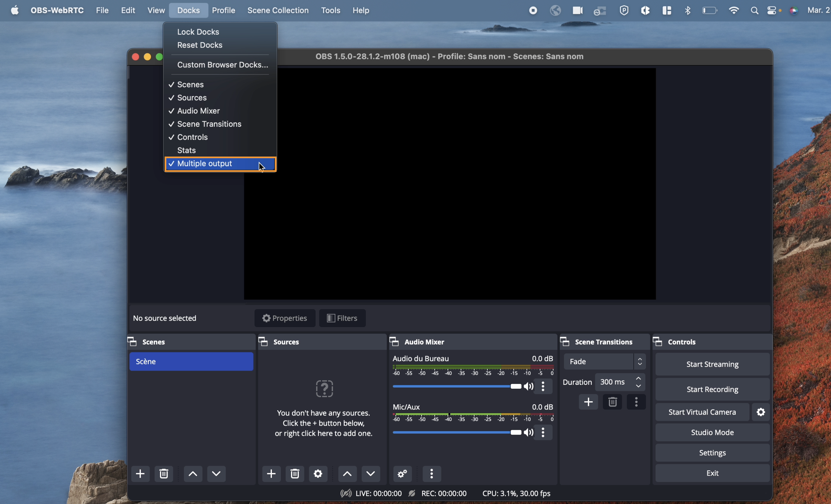Open virtual camera settings gear
Screen dimensions: 831x504
tap(761, 412)
